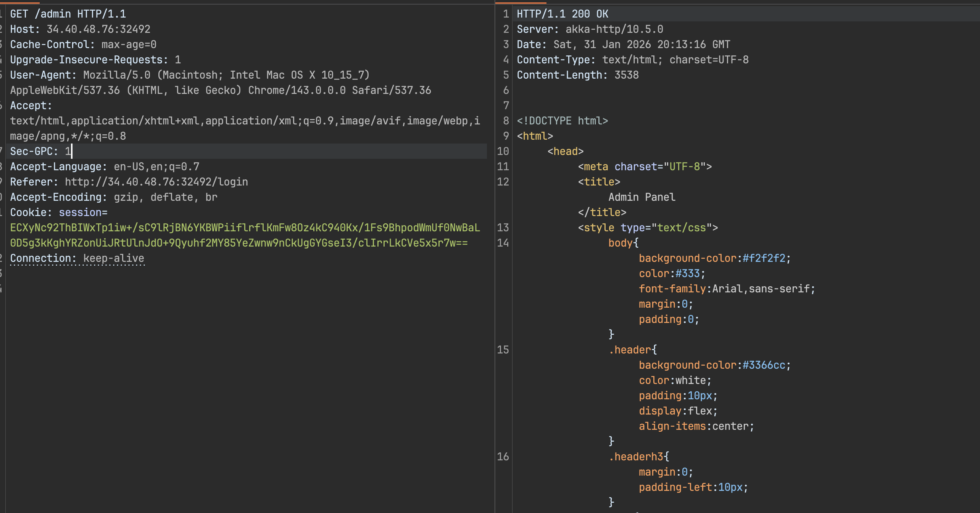Click the Content-Length 3538 header
This screenshot has height=513, width=980.
click(x=578, y=75)
